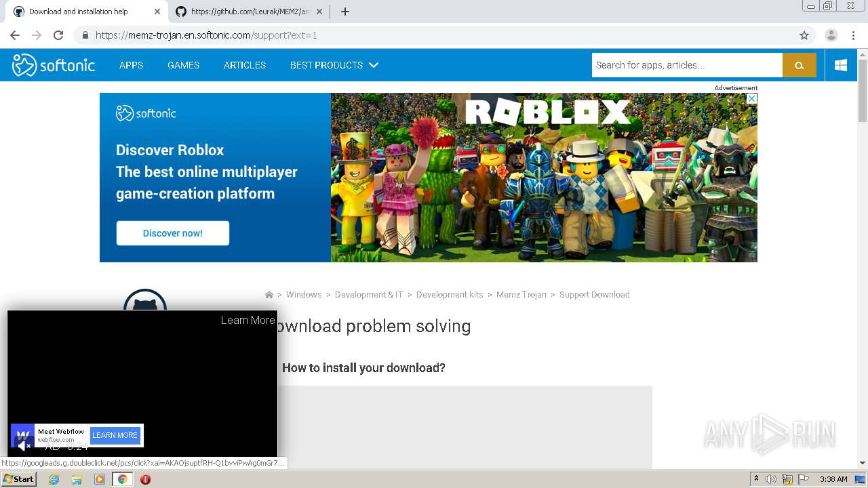Viewport: 868px width, 488px height.
Task: Click the Chrome taskbar icon
Action: pyautogui.click(x=122, y=479)
